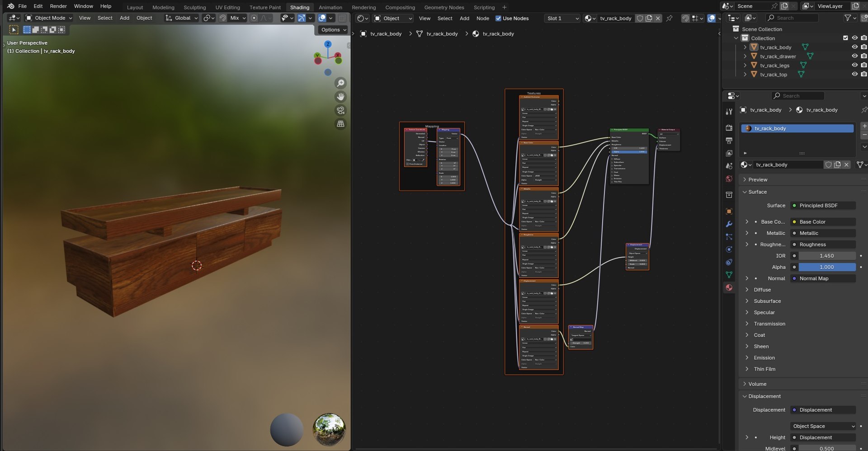Switch to the UV Editing workspace tab

coord(227,7)
